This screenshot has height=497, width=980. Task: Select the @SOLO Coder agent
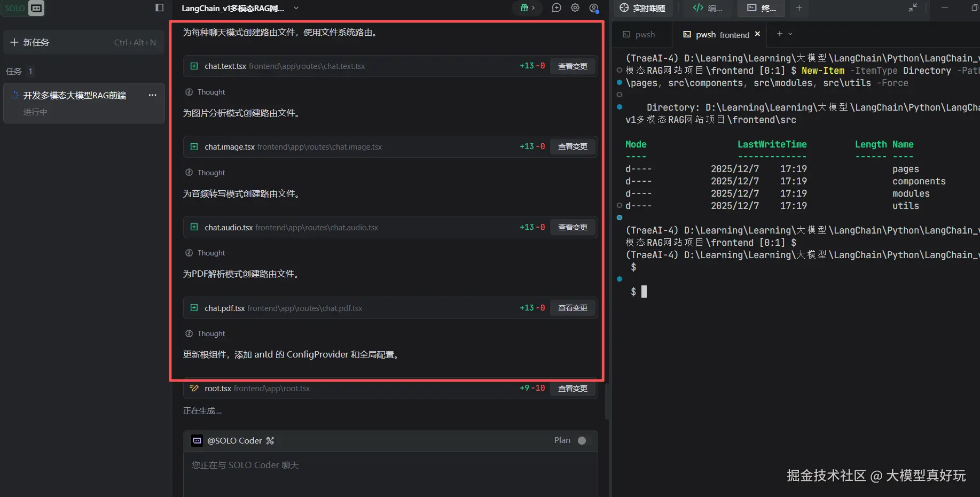click(228, 441)
